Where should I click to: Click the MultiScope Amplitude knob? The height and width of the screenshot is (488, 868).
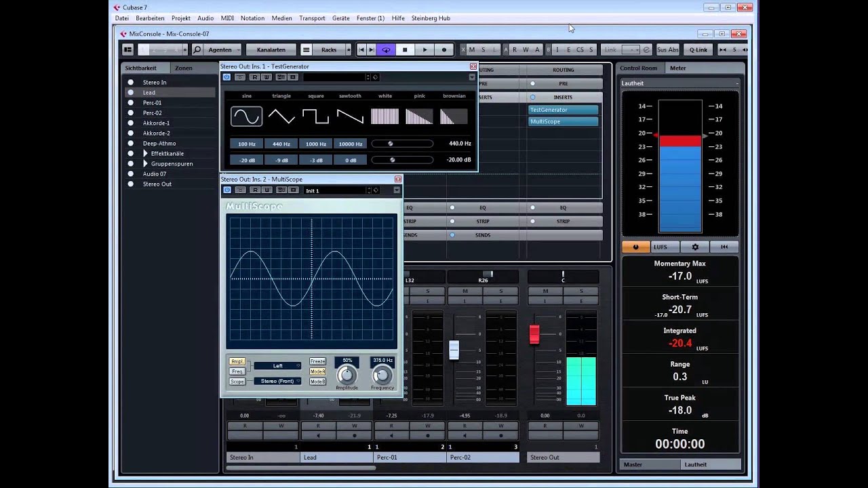(347, 375)
